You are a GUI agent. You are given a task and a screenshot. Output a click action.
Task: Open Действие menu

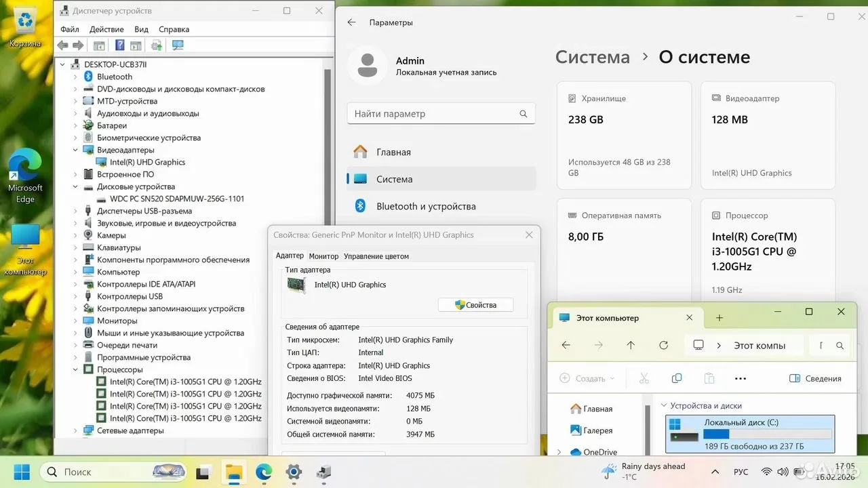click(x=106, y=29)
